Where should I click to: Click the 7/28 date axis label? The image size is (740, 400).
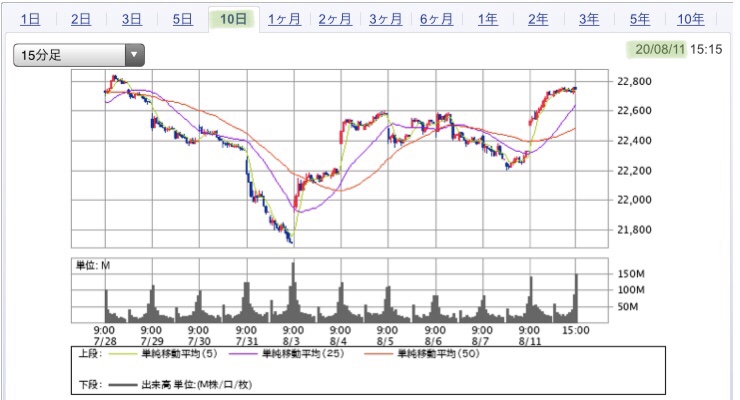tap(105, 341)
